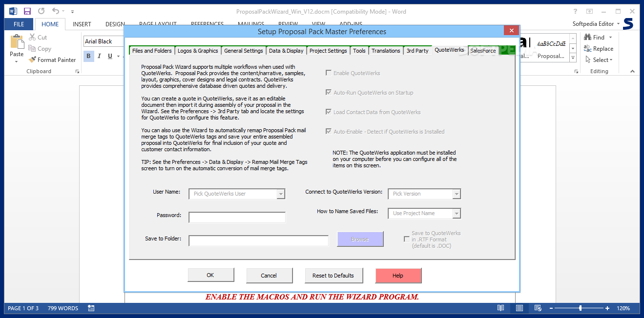Check Save to QuoteWerks in .RTF Format
Image resolution: width=644 pixels, height=318 pixels.
pos(406,239)
